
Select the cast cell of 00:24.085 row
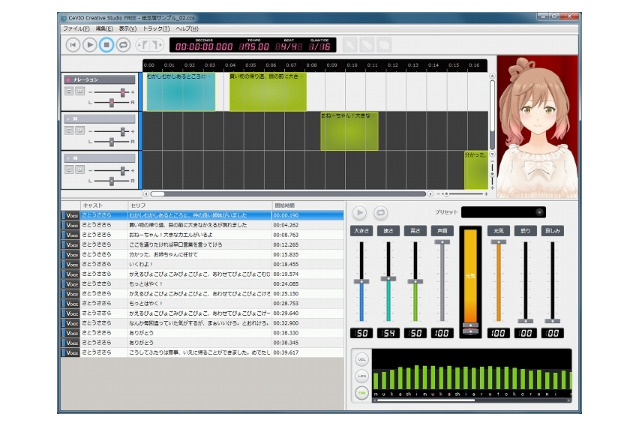(x=104, y=284)
